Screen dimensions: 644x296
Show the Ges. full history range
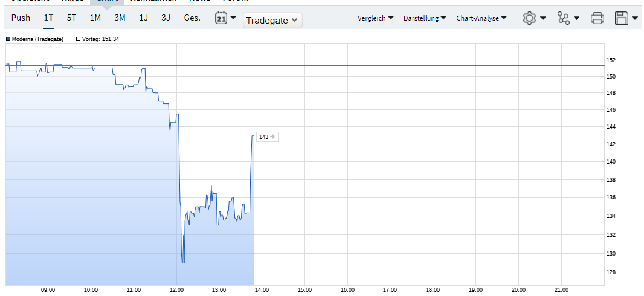(192, 18)
